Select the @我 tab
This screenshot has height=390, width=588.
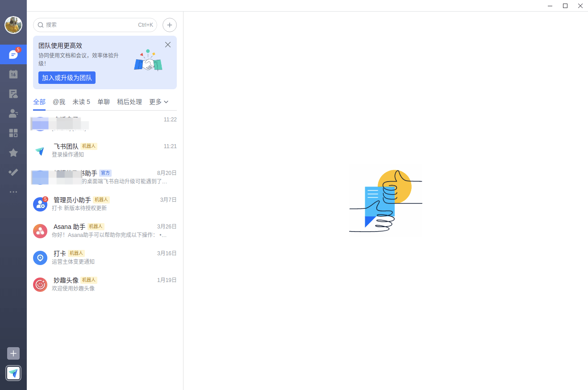tap(59, 102)
